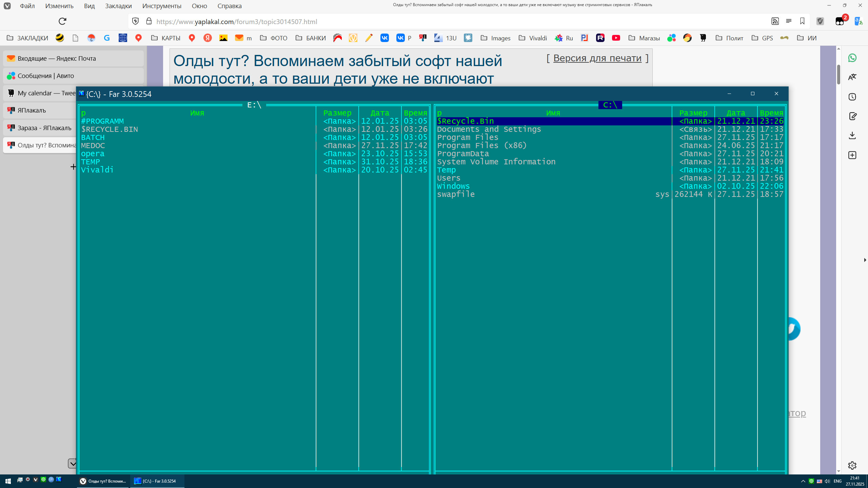Open the volume icon in system tray

[827, 481]
